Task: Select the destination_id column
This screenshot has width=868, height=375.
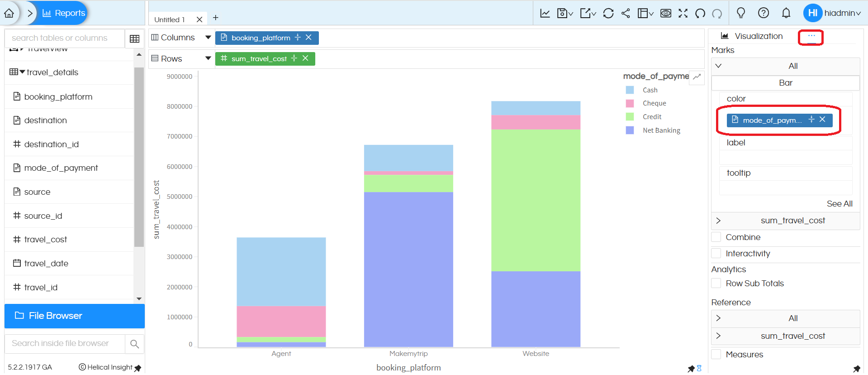Action: [51, 144]
